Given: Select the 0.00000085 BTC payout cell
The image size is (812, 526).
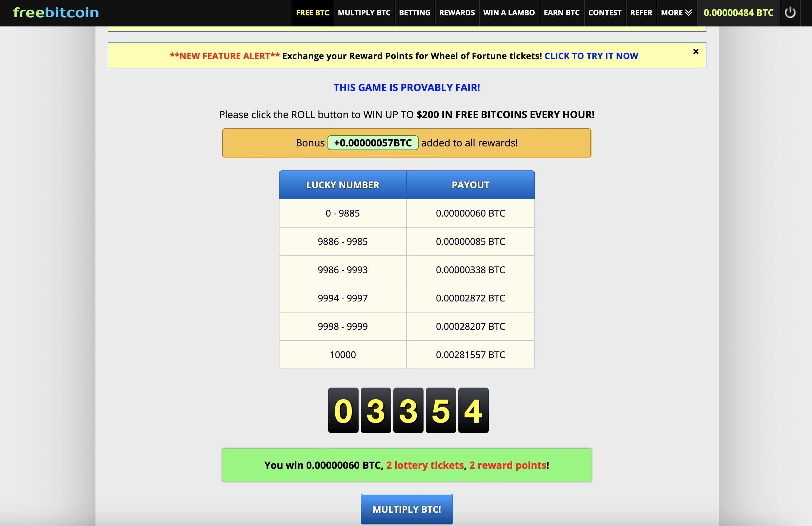Looking at the screenshot, I should click(470, 242).
